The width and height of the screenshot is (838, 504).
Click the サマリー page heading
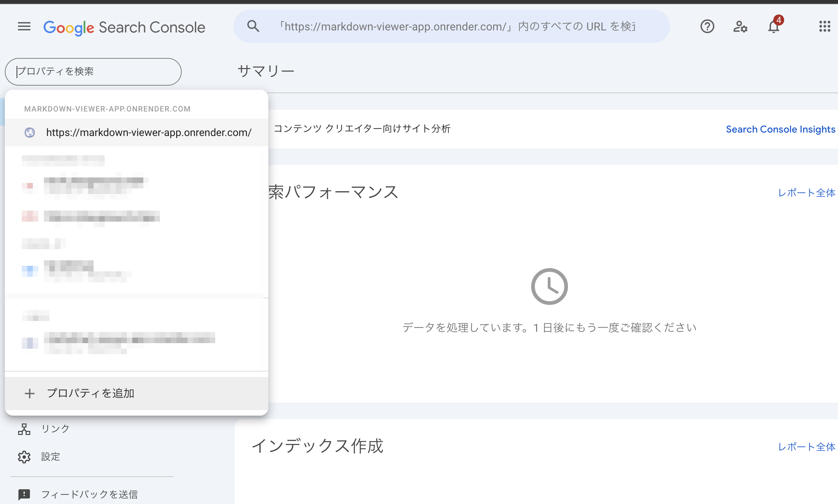tap(266, 71)
